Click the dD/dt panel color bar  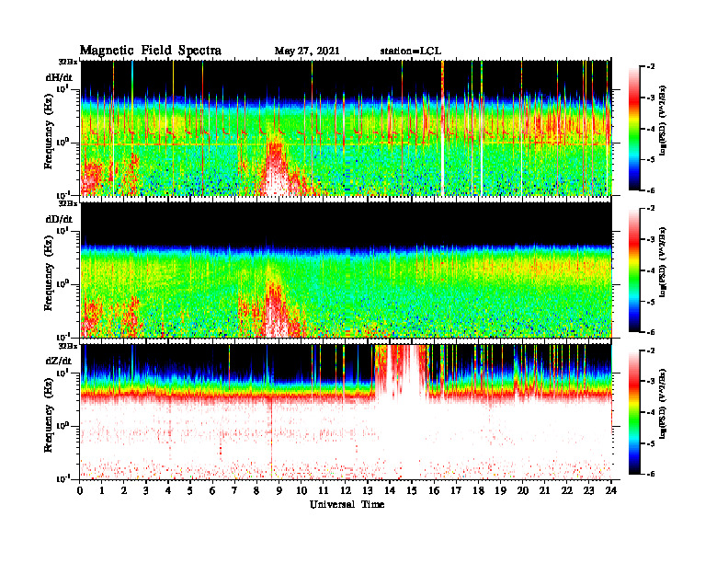tap(634, 270)
